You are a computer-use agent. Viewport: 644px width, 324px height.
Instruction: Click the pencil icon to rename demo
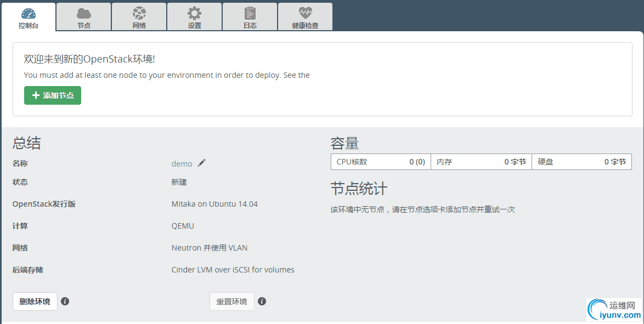click(201, 163)
